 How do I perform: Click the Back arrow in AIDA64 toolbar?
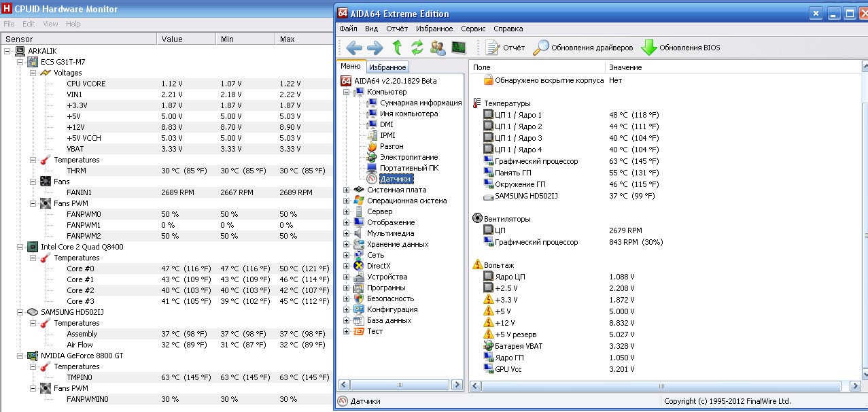coord(353,48)
